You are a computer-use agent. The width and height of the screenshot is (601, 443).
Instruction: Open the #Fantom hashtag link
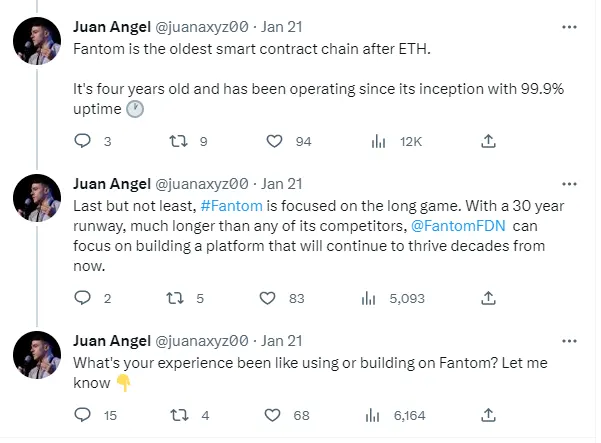click(232, 206)
